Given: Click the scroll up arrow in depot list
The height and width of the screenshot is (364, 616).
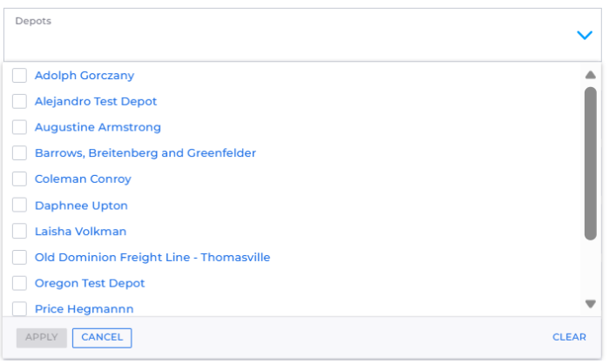Looking at the screenshot, I should tap(590, 75).
